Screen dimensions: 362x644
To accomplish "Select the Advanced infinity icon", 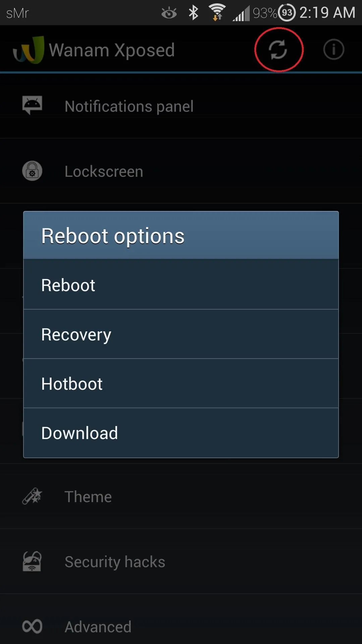I will [x=32, y=626].
